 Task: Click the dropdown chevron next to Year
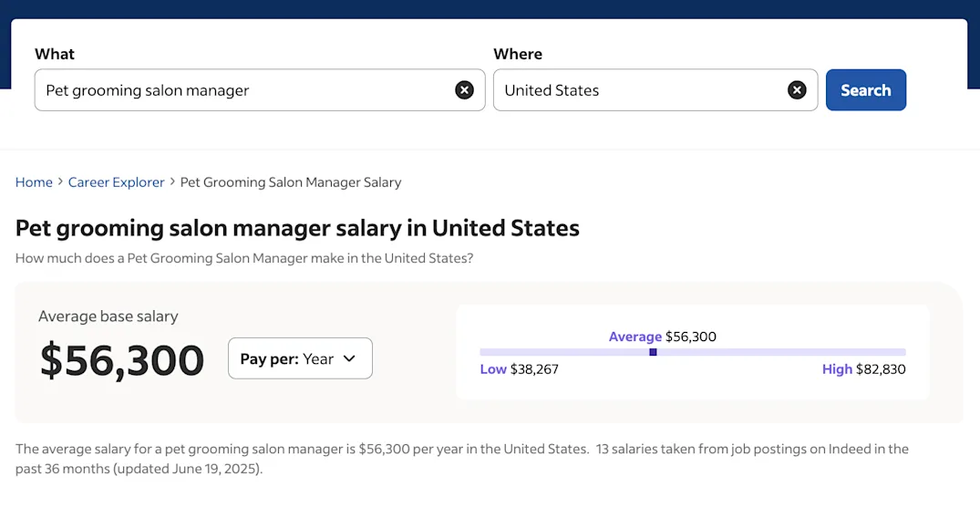(x=349, y=358)
